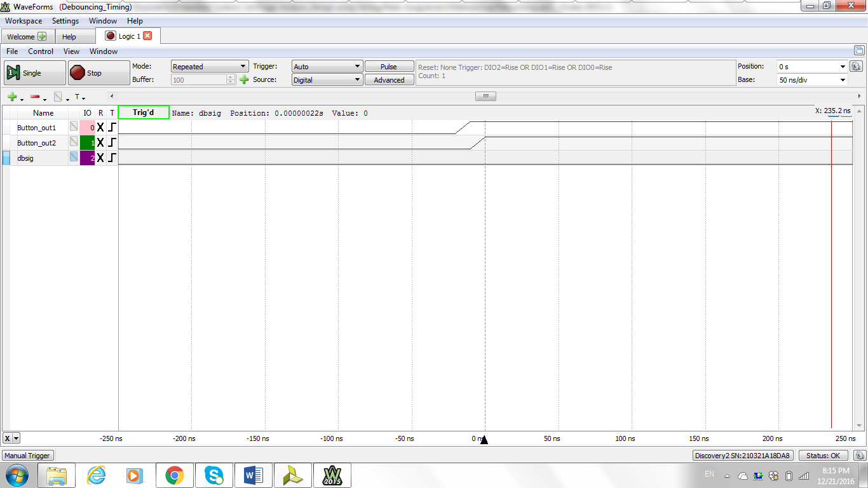Screen dimensions: 868x488
Task: Click the X trigger condition for dbsig
Action: [x=100, y=158]
